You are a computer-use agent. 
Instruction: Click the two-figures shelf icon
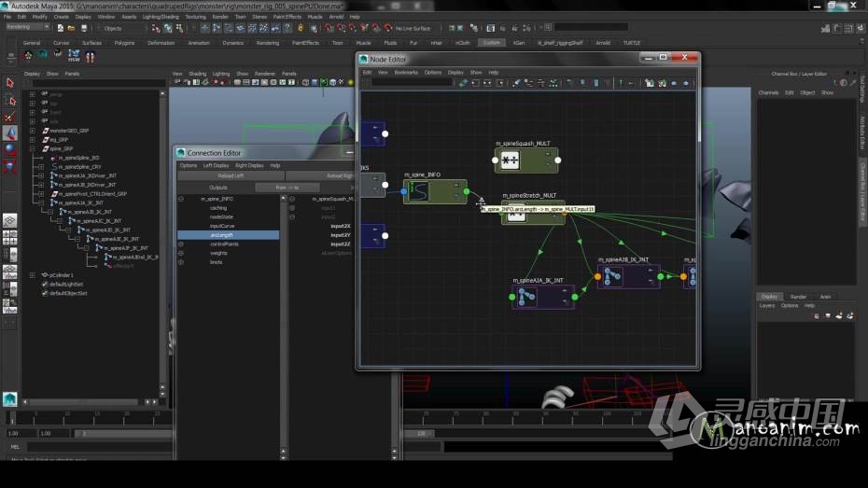coord(90,56)
